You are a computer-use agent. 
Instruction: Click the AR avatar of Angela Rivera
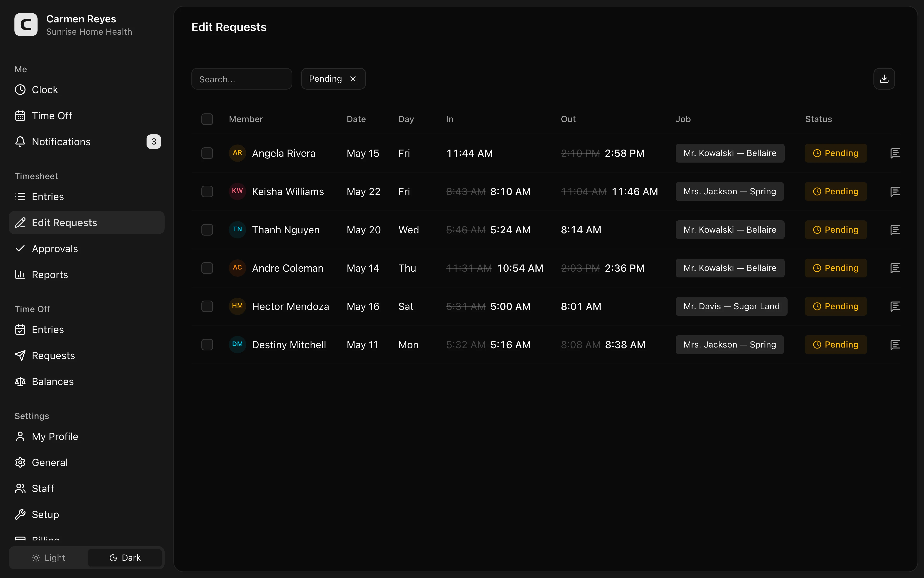coord(237,153)
